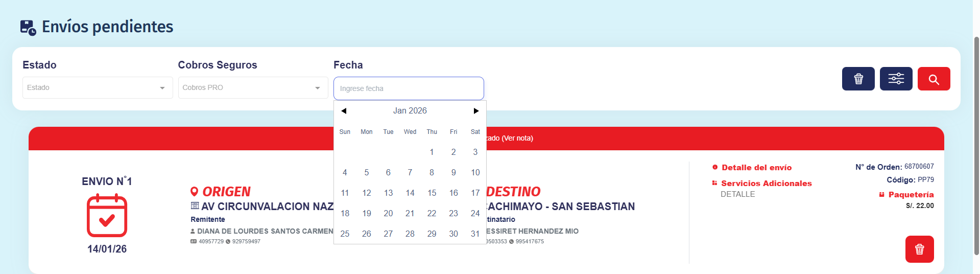
Task: Open Detalle del envío link
Action: tap(756, 168)
